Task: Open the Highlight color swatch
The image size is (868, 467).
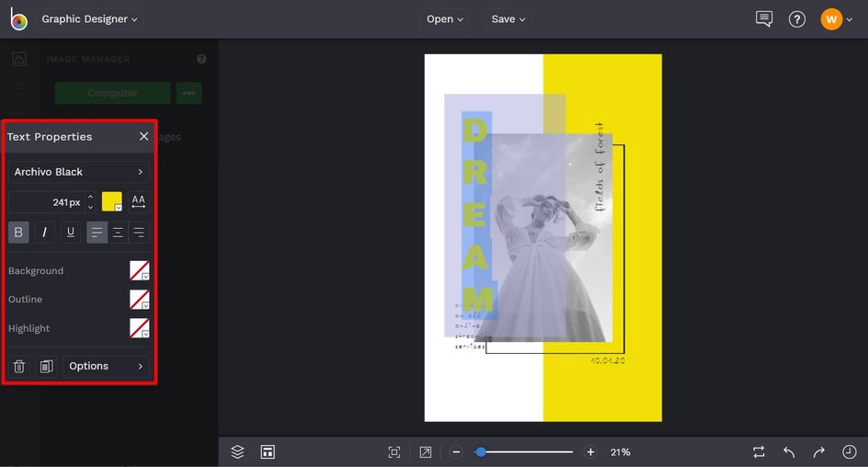Action: pyautogui.click(x=140, y=328)
